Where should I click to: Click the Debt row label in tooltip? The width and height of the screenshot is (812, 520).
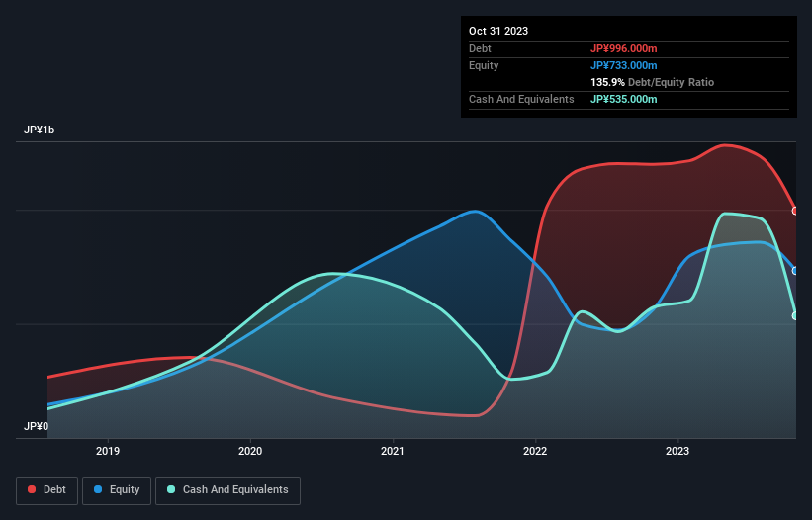point(480,48)
